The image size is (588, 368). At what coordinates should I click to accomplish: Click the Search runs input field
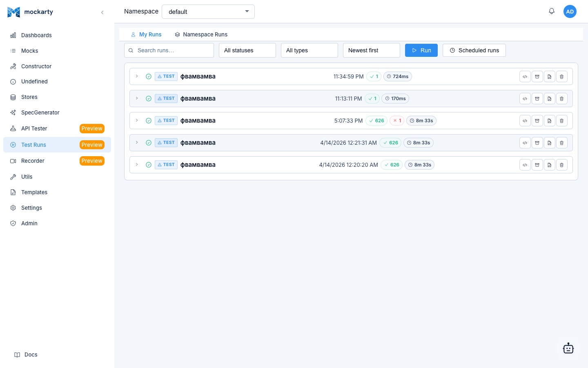(x=169, y=50)
